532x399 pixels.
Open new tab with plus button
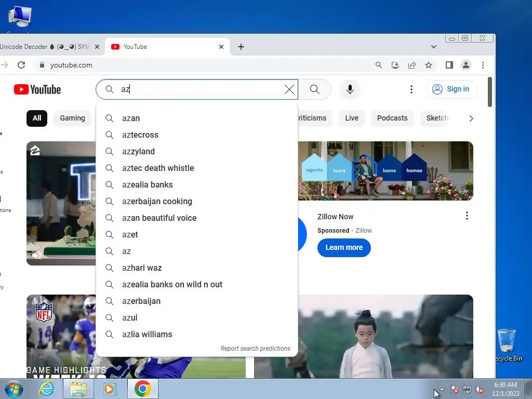point(241,47)
